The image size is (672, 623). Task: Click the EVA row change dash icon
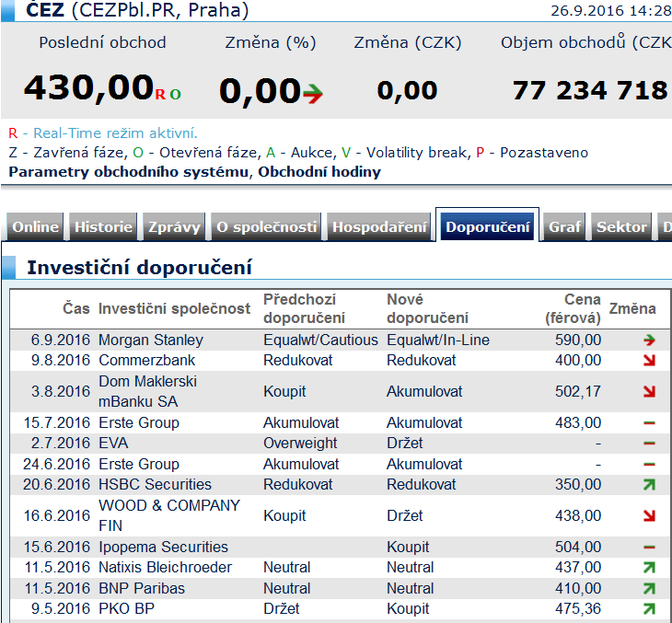649,443
